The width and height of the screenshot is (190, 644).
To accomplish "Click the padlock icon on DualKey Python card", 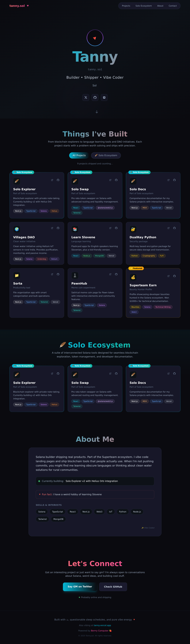I will (x=133, y=229).
